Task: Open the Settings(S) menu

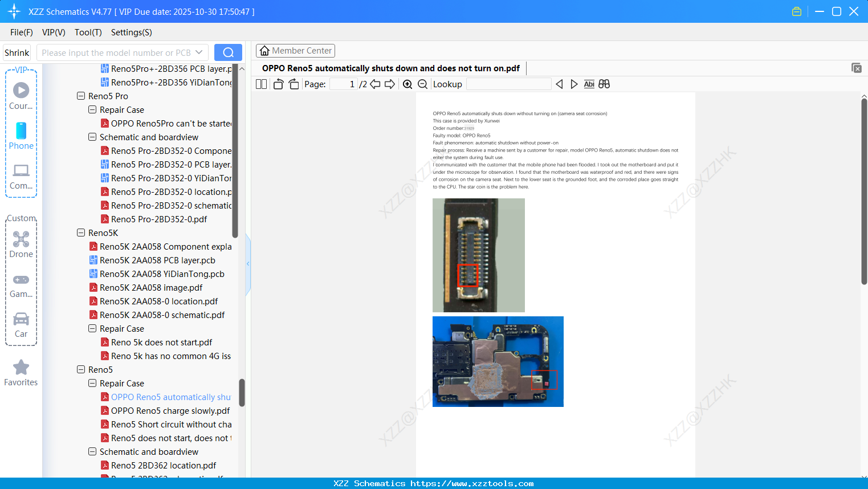Action: tap(132, 32)
